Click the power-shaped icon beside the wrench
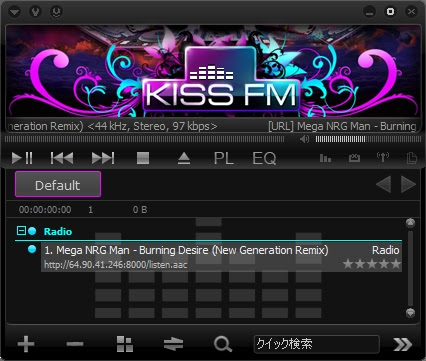 coord(56,12)
